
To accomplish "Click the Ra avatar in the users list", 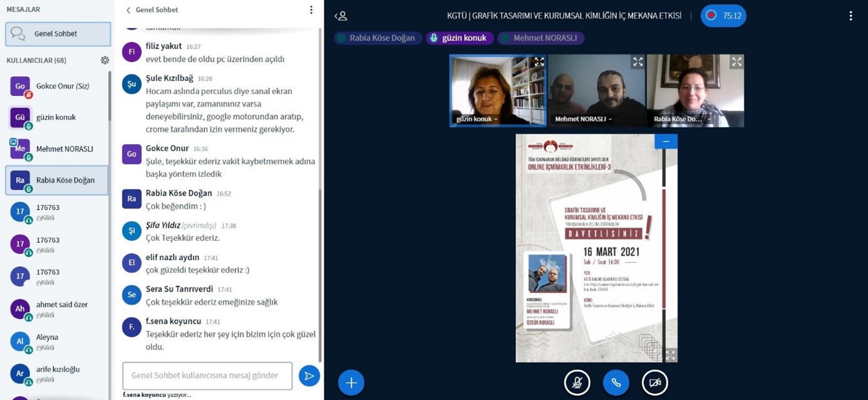I will (x=20, y=180).
